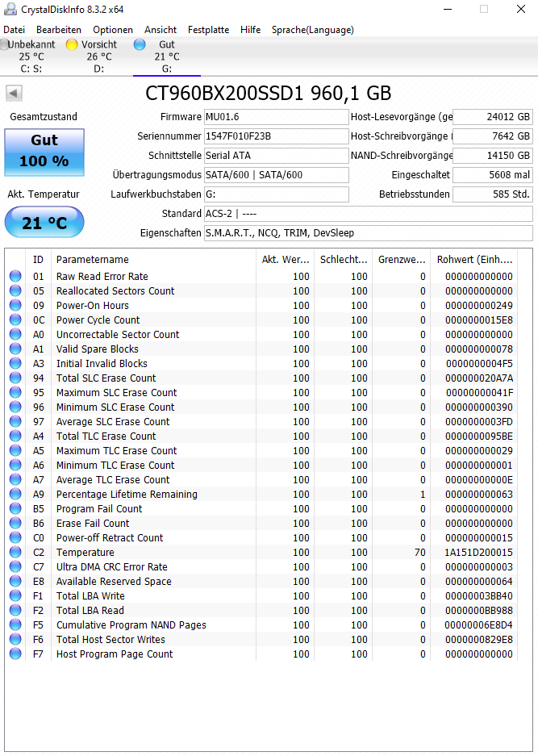Open the Ansicht menu
This screenshot has height=756, width=538.
click(x=161, y=30)
